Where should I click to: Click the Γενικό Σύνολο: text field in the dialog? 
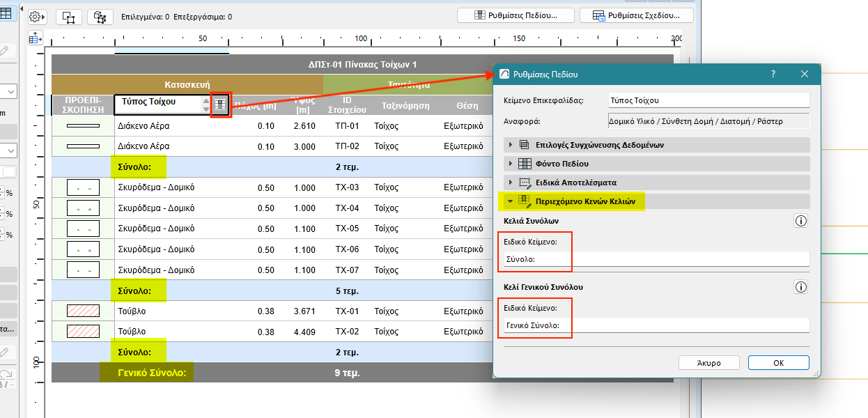coord(656,325)
